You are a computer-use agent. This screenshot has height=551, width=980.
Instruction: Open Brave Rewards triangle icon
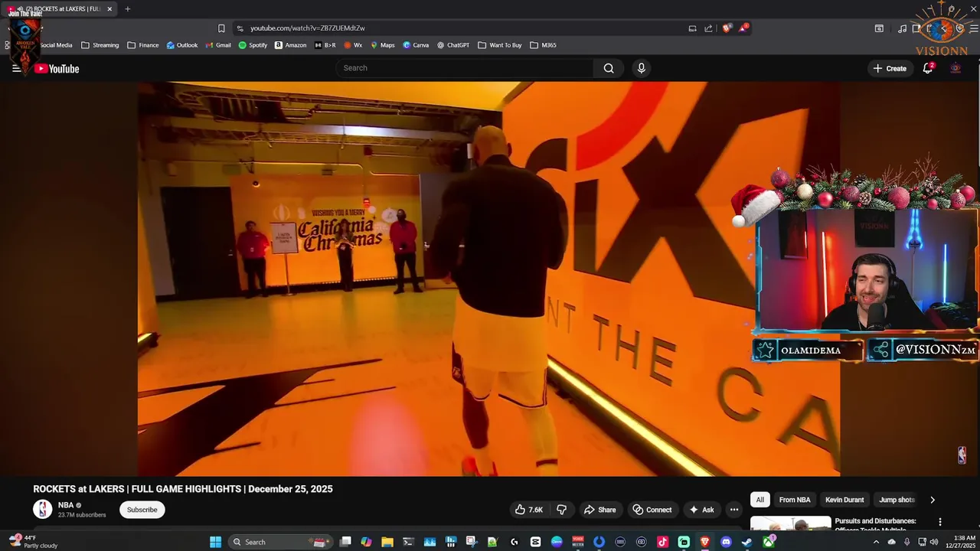click(x=744, y=28)
